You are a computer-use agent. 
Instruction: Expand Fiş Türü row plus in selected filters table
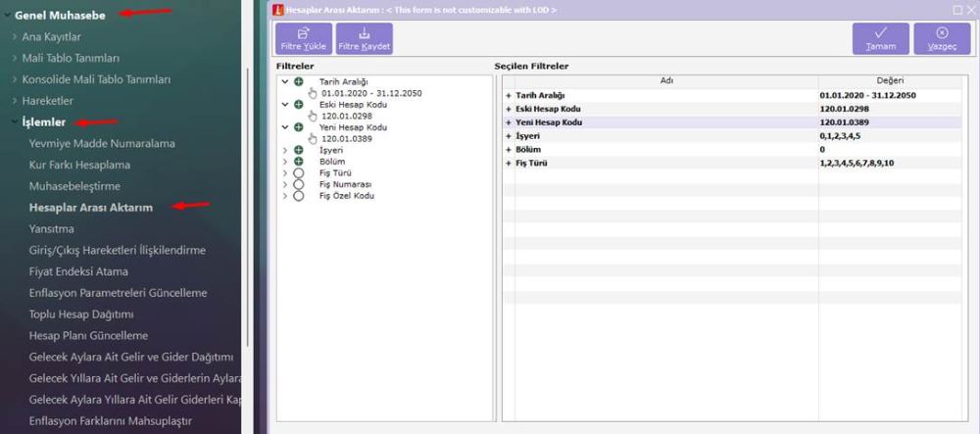pos(508,163)
